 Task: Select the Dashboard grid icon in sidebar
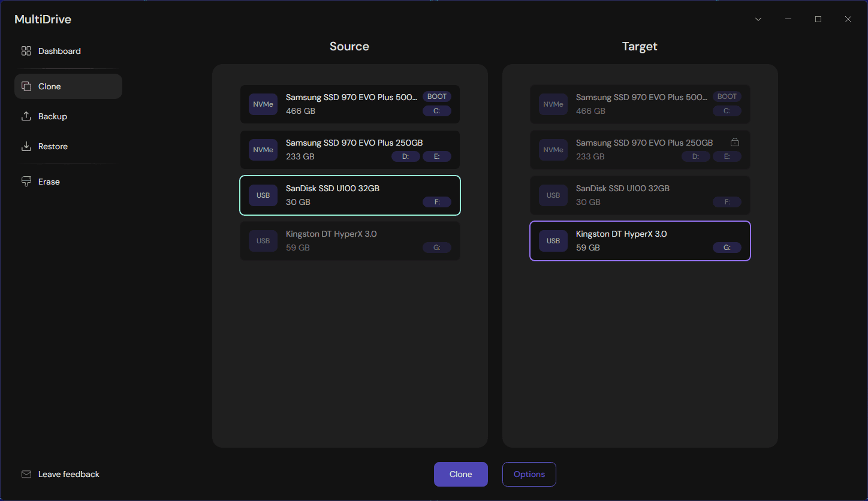click(x=26, y=51)
